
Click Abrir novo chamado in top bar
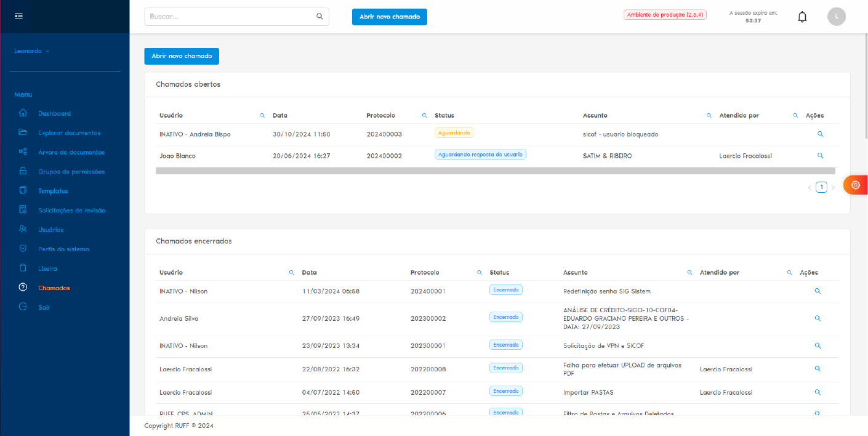coord(390,17)
